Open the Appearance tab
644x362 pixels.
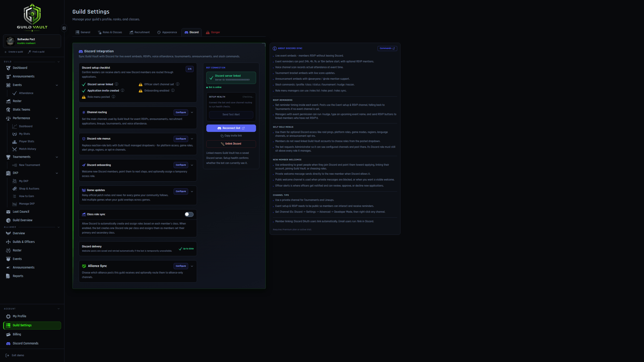pyautogui.click(x=167, y=32)
